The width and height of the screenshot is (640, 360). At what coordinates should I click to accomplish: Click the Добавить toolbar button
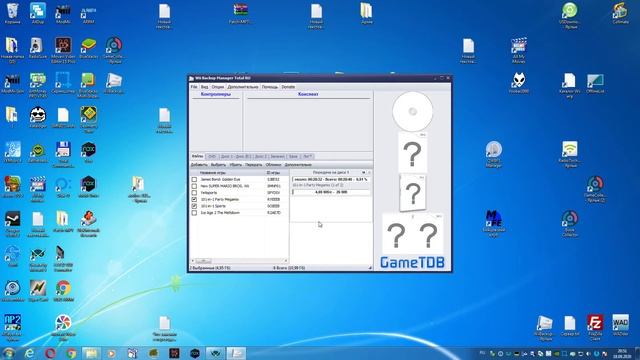tap(199, 165)
